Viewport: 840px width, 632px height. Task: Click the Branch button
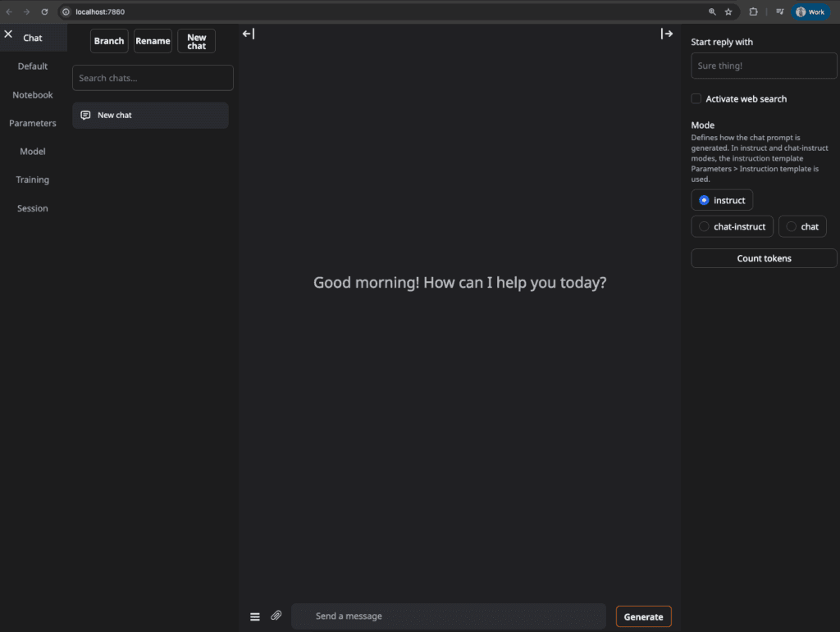tap(109, 41)
